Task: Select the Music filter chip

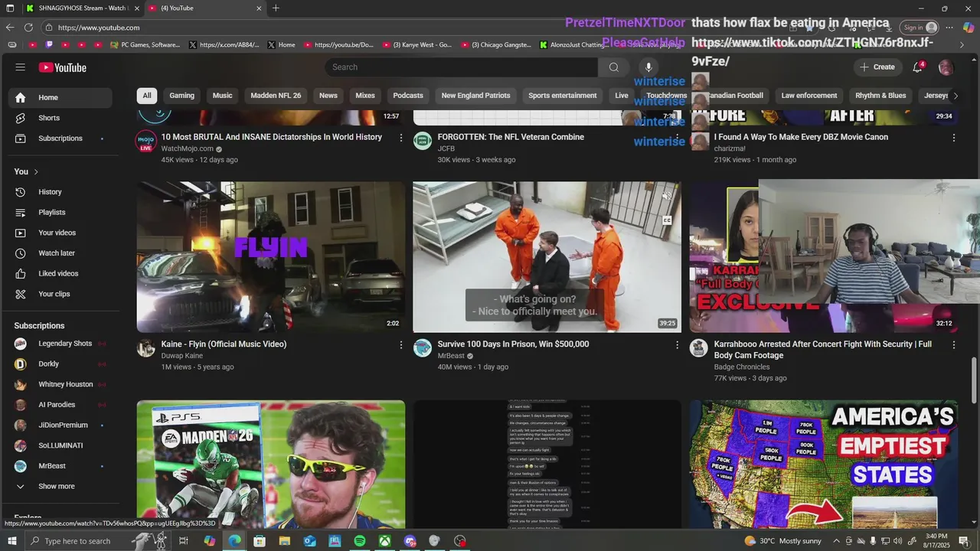Action: tap(222, 96)
